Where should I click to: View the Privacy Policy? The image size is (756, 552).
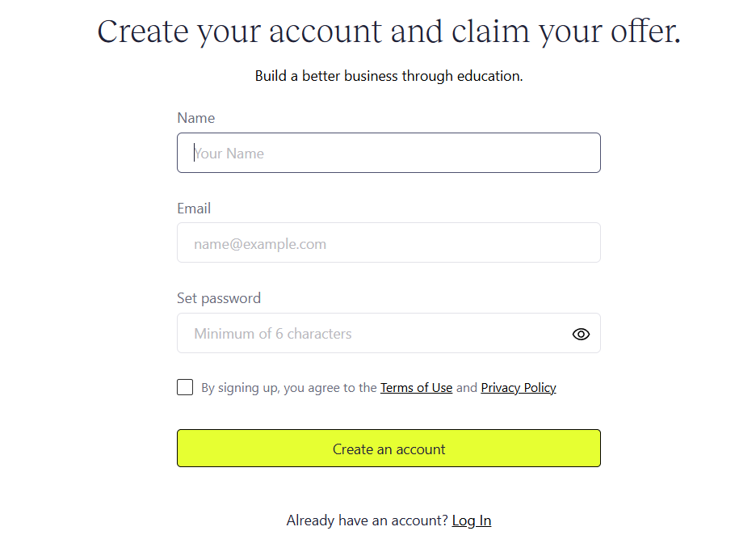518,388
